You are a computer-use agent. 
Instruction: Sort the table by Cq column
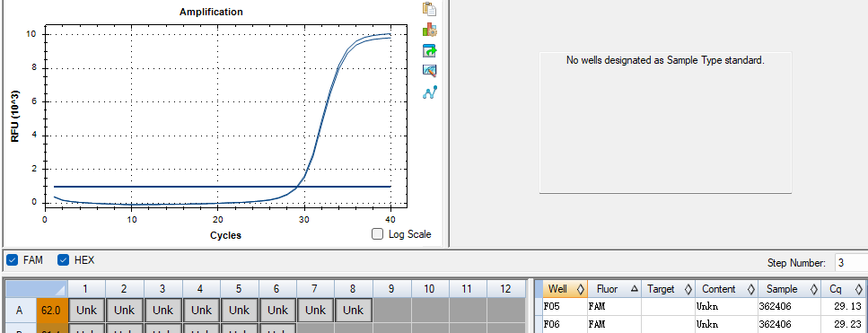[843, 289]
